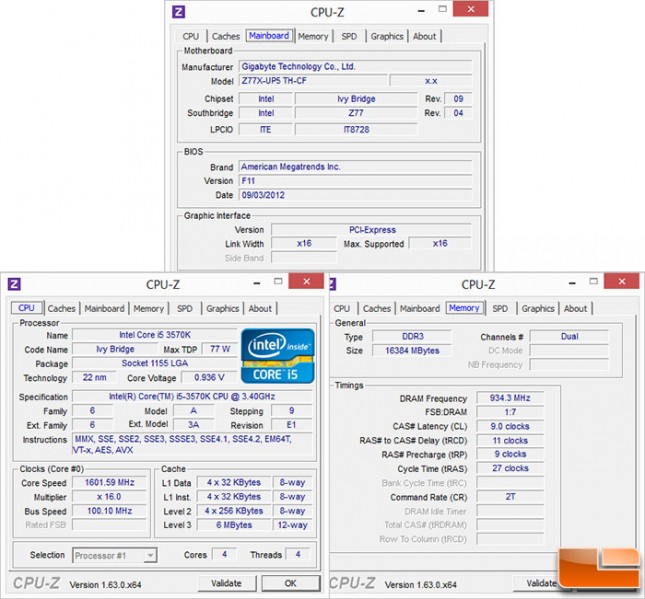This screenshot has height=599, width=645.
Task: Click the DDR3 memory type value
Action: (x=412, y=337)
